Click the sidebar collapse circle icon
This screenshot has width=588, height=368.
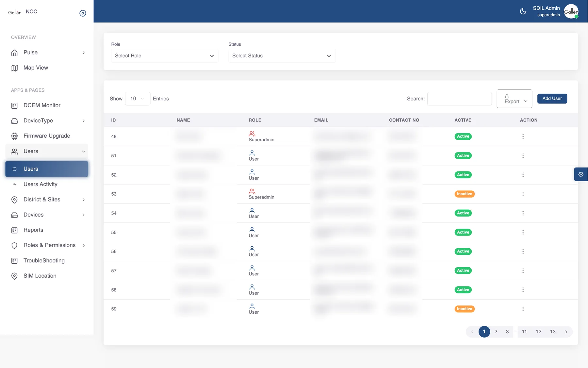point(83,13)
